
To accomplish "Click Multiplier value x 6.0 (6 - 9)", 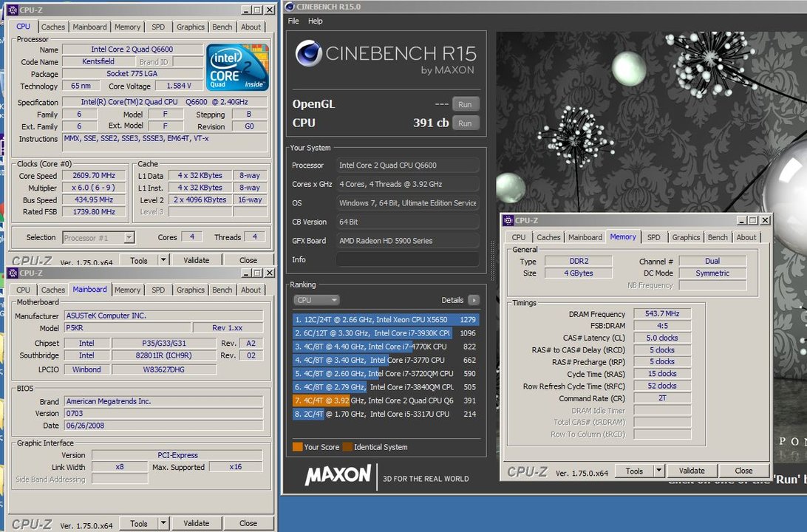I will [94, 188].
